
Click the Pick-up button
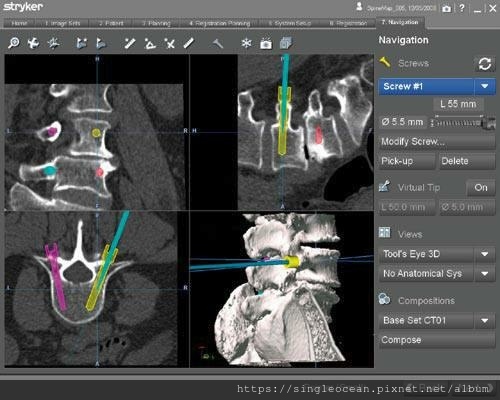coord(407,161)
